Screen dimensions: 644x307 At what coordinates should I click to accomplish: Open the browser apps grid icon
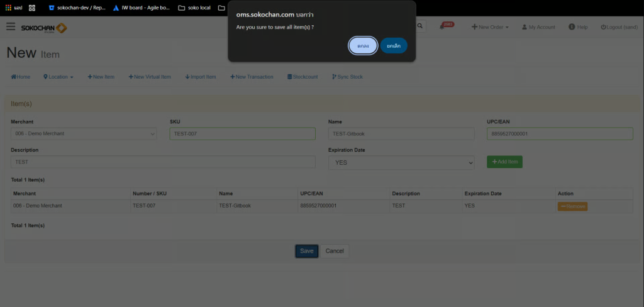pyautogui.click(x=32, y=8)
